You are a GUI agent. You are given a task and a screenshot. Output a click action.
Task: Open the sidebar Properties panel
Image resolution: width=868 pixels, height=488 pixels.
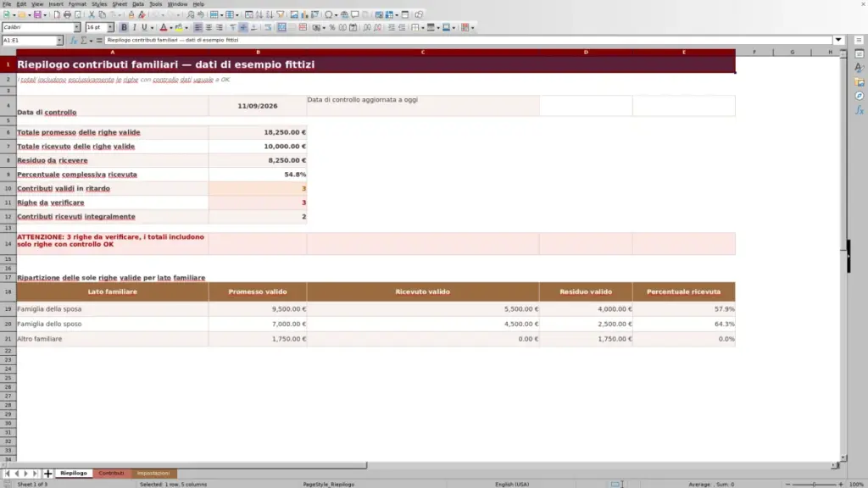click(x=860, y=53)
